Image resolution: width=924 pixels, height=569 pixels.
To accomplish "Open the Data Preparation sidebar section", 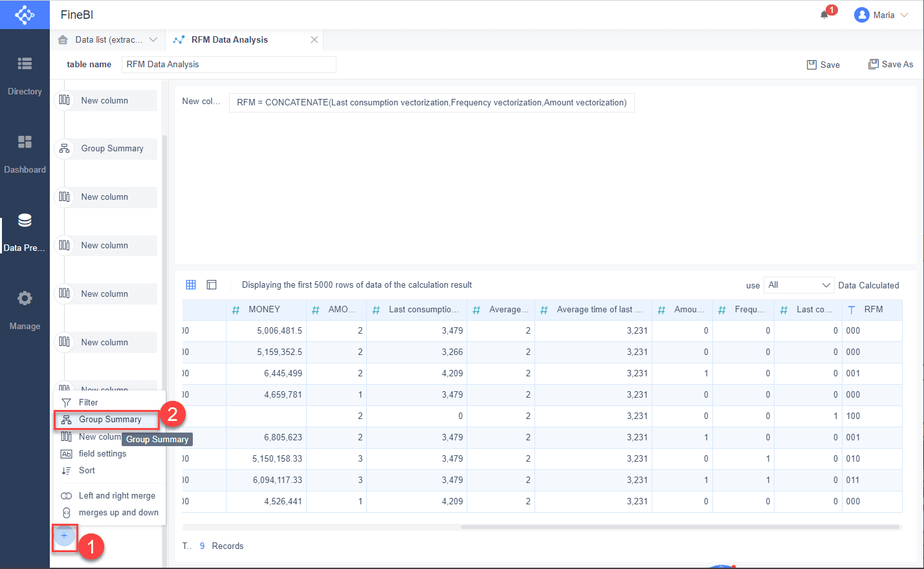I will click(25, 233).
